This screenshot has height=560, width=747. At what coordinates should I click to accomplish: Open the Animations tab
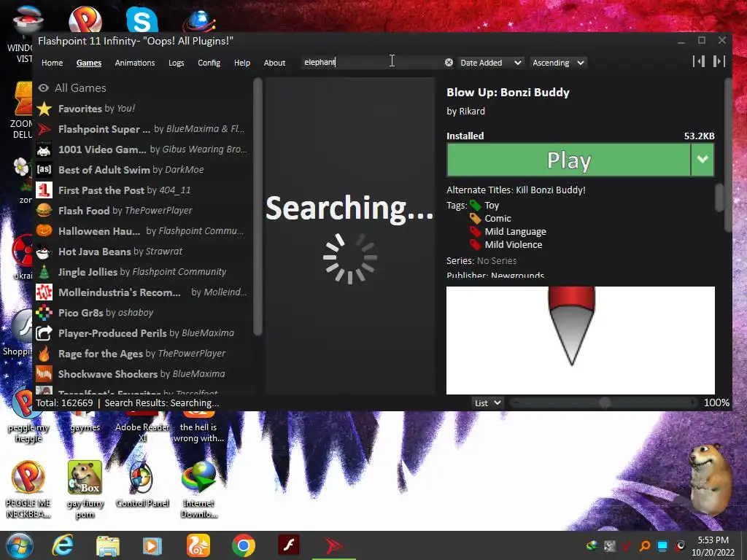[x=135, y=63]
